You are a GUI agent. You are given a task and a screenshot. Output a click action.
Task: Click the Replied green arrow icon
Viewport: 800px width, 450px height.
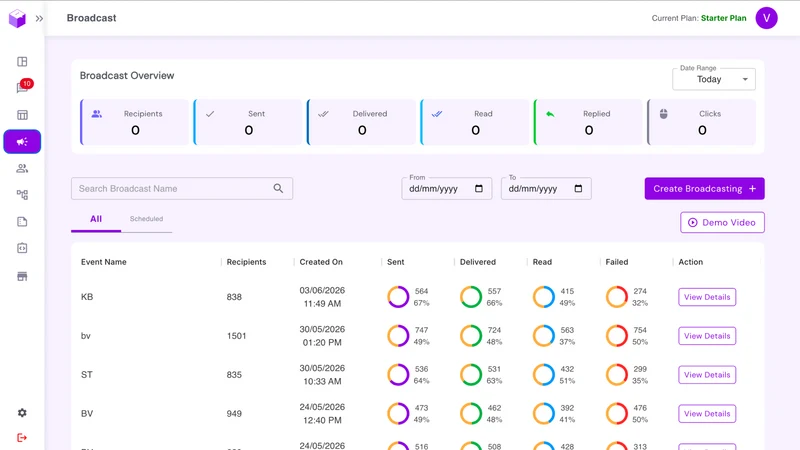pyautogui.click(x=550, y=114)
